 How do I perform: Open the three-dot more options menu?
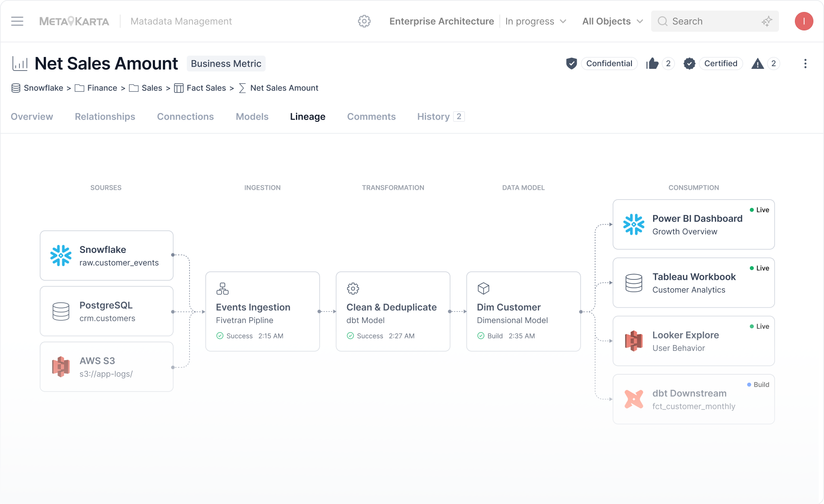coord(805,64)
